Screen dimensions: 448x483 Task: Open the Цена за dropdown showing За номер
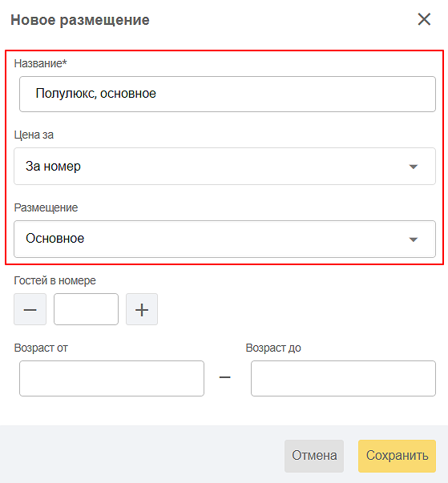click(x=224, y=167)
